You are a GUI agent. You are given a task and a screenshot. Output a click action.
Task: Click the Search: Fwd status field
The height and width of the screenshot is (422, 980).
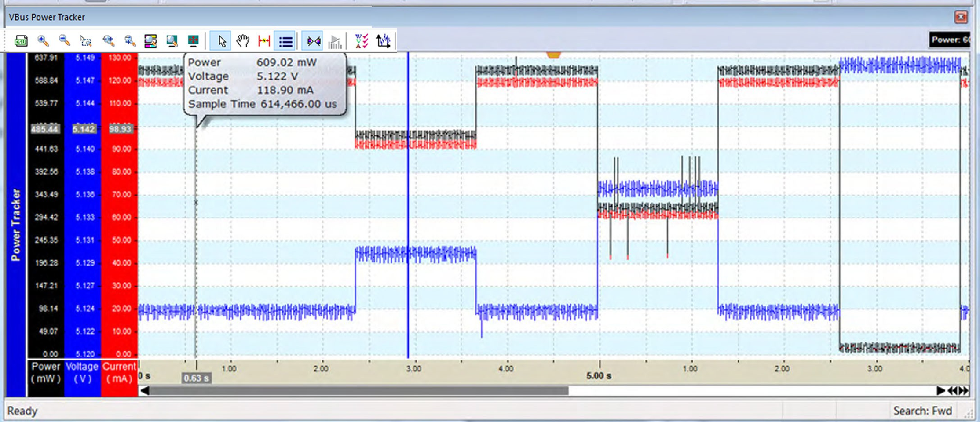[x=922, y=411]
